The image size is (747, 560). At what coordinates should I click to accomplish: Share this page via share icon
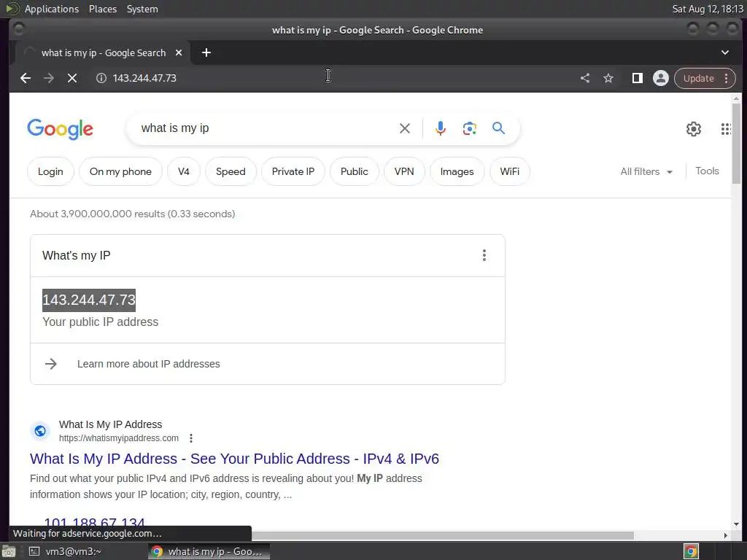click(x=585, y=78)
